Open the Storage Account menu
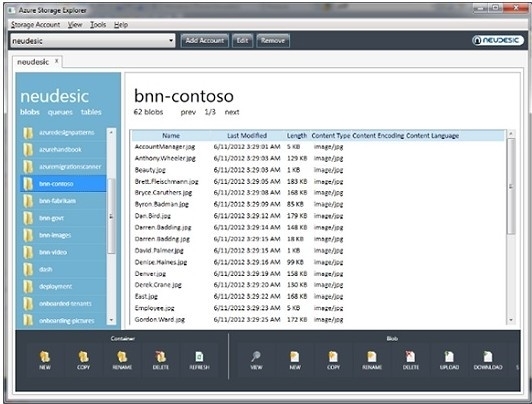The image size is (532, 404). tap(35, 25)
